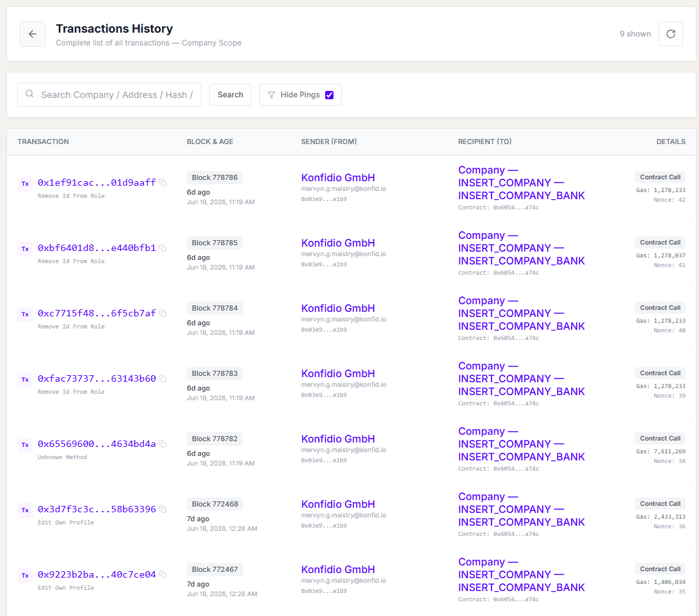699x616 pixels.
Task: Go back using the arrow button
Action: (x=33, y=34)
